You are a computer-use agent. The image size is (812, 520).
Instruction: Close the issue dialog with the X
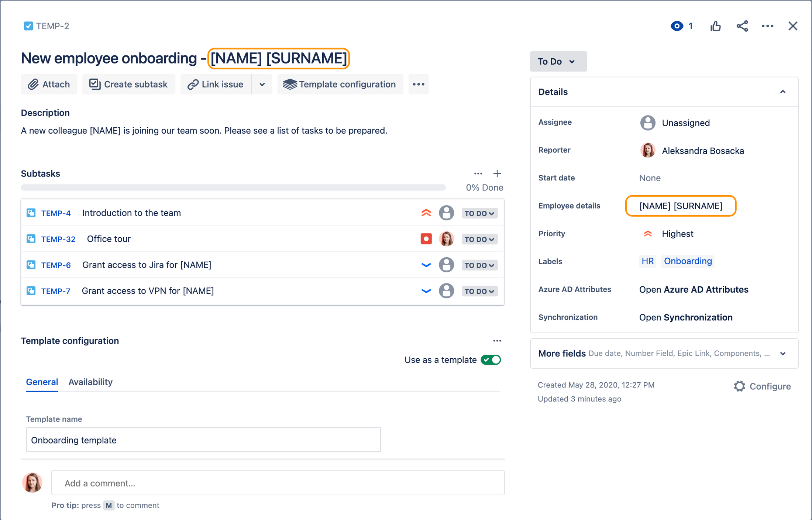pos(792,26)
